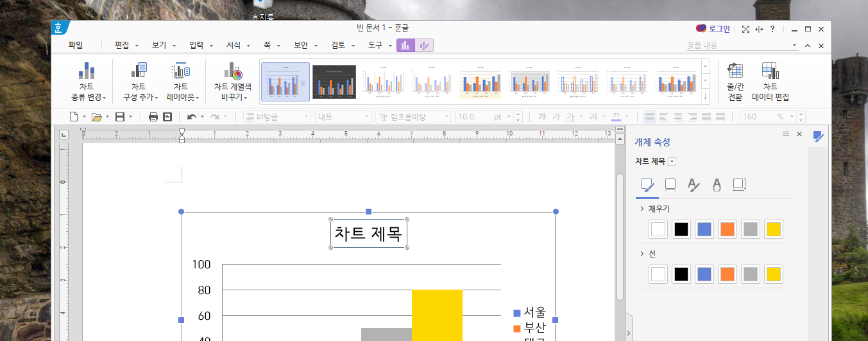Click the print preview icon
The image size is (868, 341).
point(167,117)
